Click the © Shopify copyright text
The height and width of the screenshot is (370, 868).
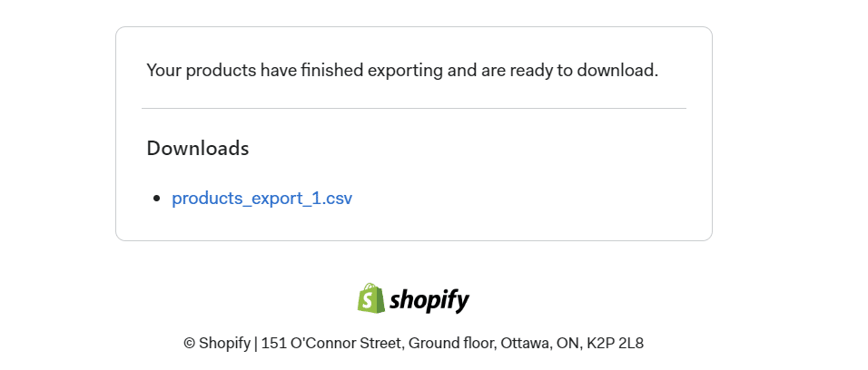click(217, 343)
